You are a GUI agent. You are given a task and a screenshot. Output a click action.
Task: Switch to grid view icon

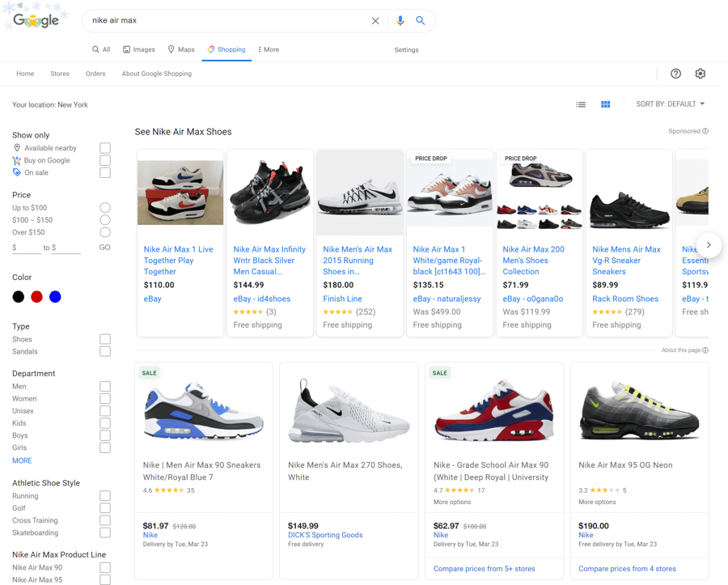tap(605, 104)
